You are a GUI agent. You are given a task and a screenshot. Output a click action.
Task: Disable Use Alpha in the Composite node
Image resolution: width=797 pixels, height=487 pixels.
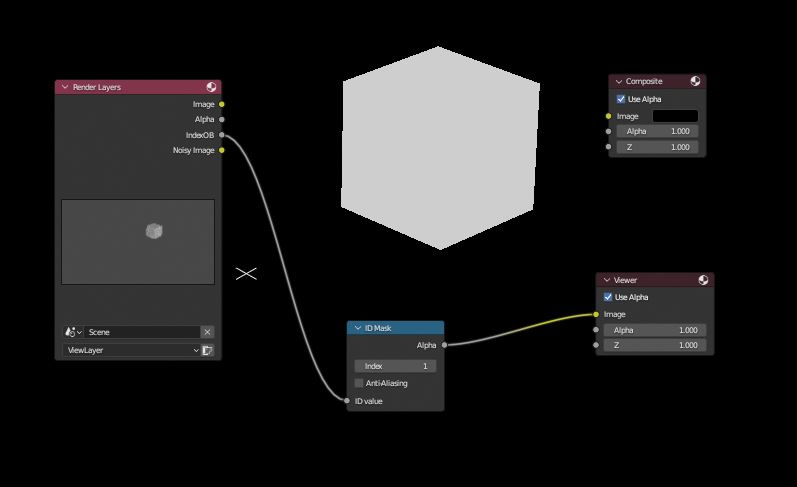tap(621, 99)
